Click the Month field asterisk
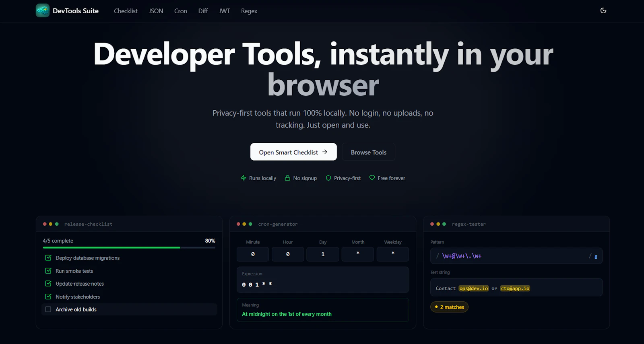Image resolution: width=644 pixels, height=344 pixels. [x=358, y=254]
